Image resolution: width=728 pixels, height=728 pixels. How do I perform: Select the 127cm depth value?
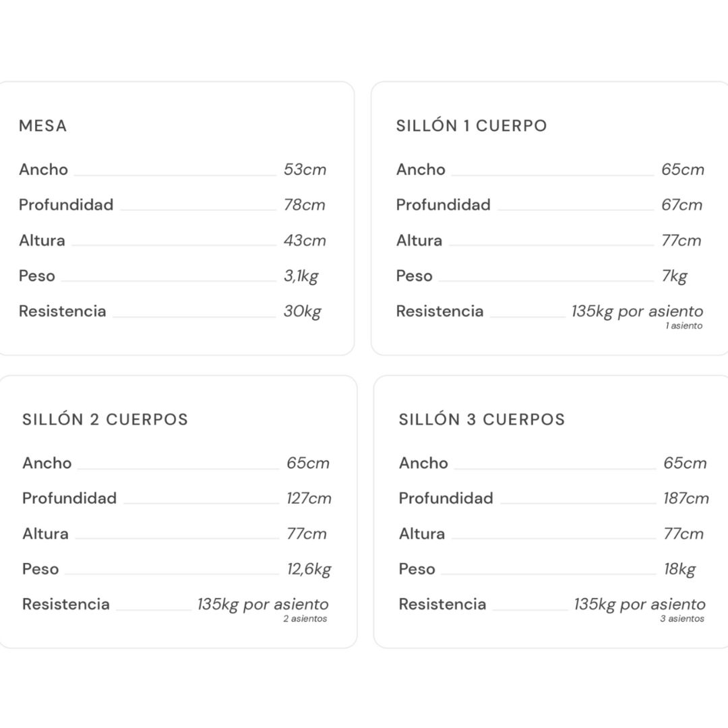point(309,499)
